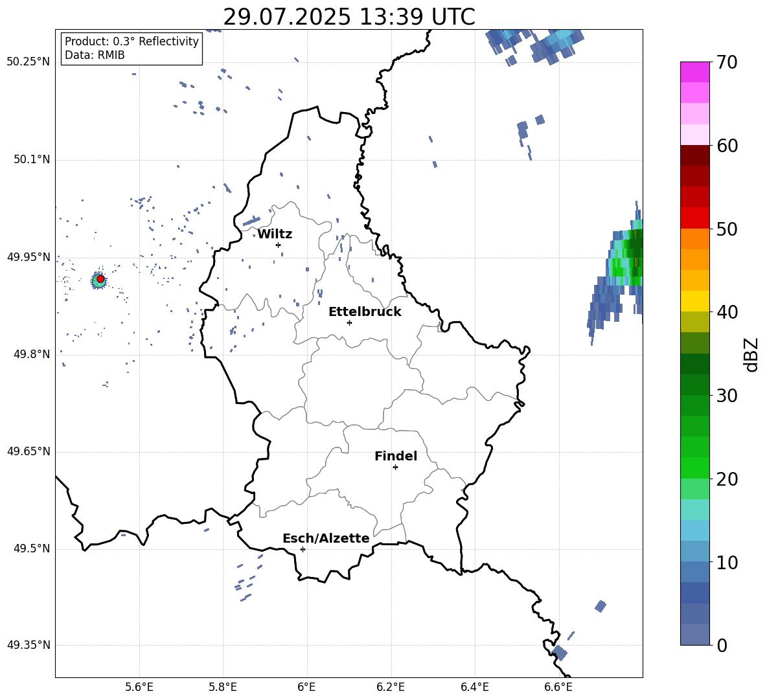Click the longitude label '6°E'
Viewport: 767px width, 700px height.
(306, 687)
